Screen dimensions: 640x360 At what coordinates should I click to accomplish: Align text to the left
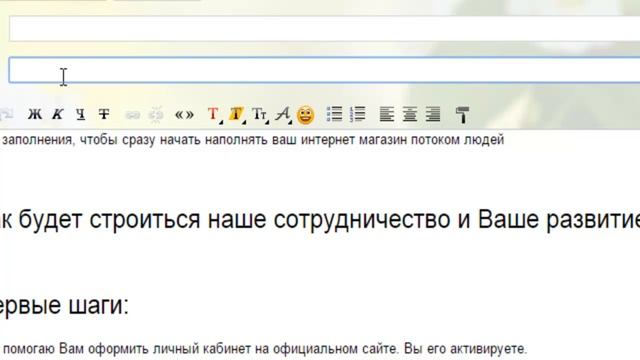point(387,114)
